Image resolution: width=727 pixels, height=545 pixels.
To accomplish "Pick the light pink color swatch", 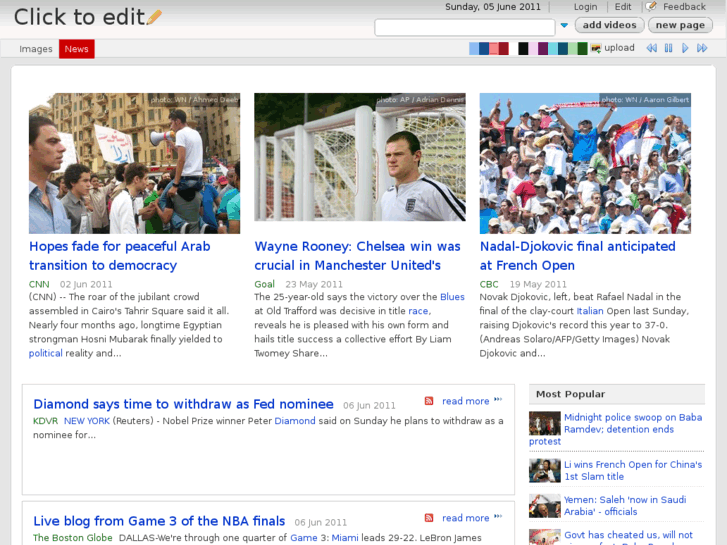I will 533,48.
